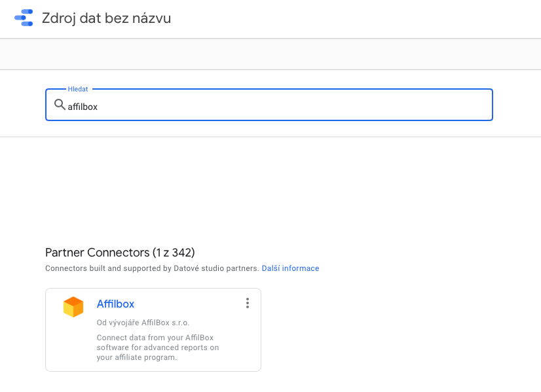Screen dimensions: 541x392
Task: Click the magnifier search icon
Action: 60,105
